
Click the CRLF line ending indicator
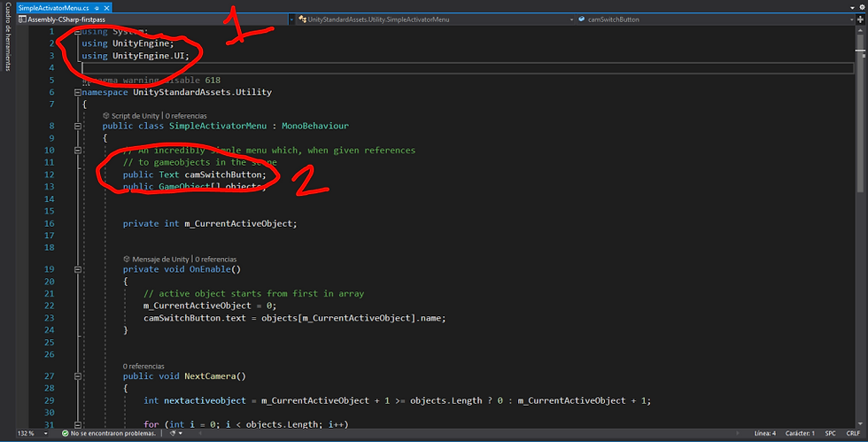(853, 433)
